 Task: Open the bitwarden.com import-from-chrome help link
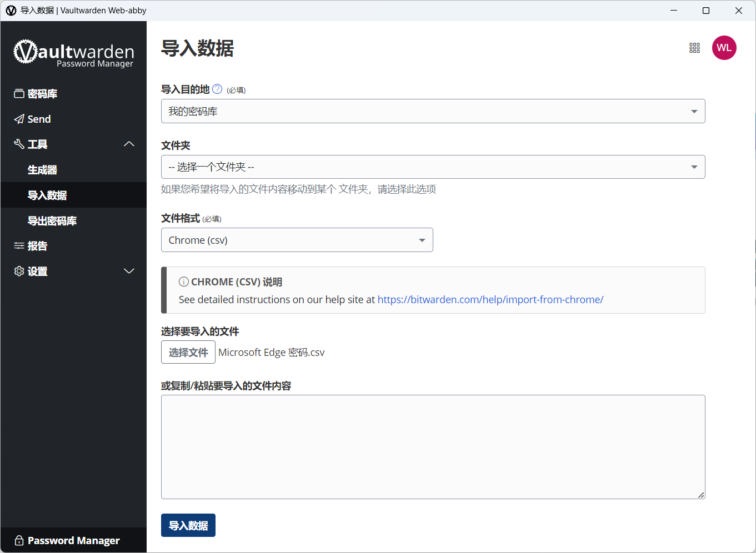click(490, 299)
